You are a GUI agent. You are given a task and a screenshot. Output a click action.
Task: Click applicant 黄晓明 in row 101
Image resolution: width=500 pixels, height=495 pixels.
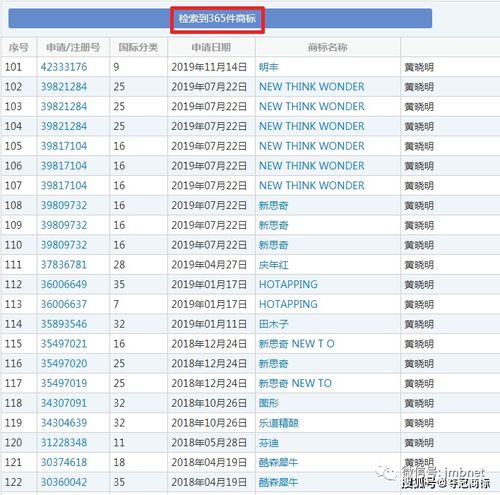(x=419, y=67)
